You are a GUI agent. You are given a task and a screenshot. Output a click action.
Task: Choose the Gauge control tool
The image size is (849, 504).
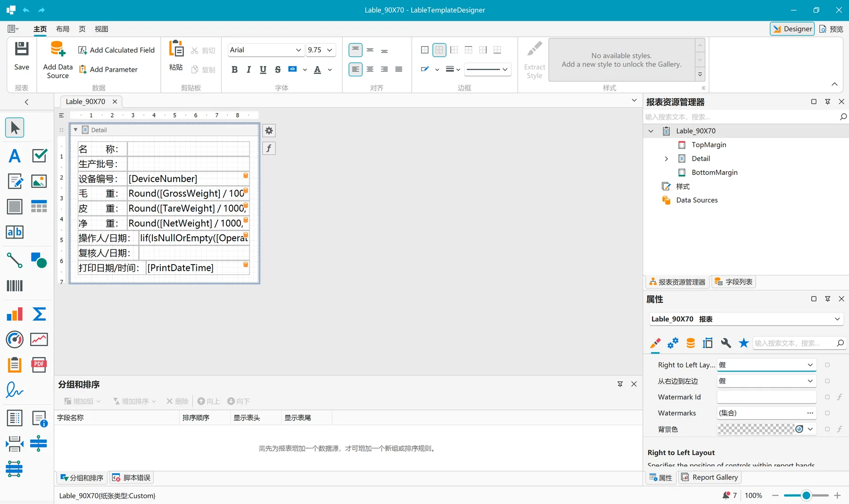15,339
